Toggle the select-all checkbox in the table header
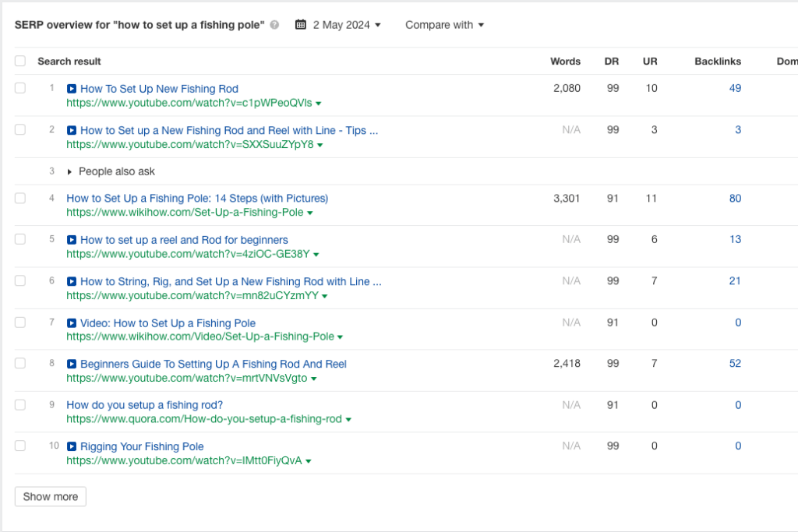Image resolution: width=798 pixels, height=532 pixels. (x=20, y=62)
